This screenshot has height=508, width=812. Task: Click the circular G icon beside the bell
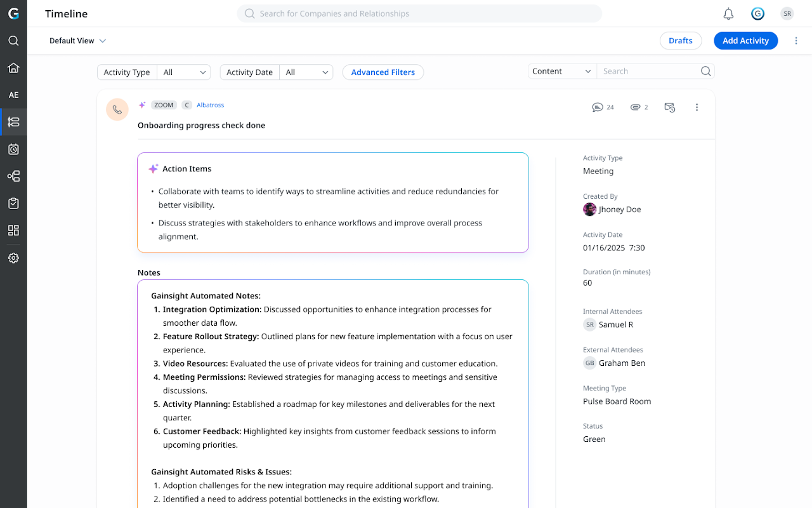point(757,14)
